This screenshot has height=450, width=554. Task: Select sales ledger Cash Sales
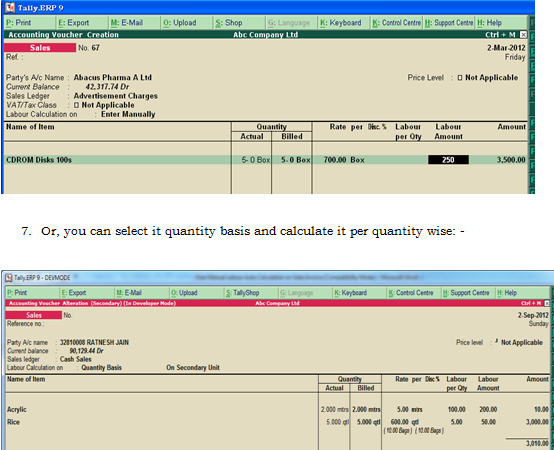pyautogui.click(x=76, y=360)
